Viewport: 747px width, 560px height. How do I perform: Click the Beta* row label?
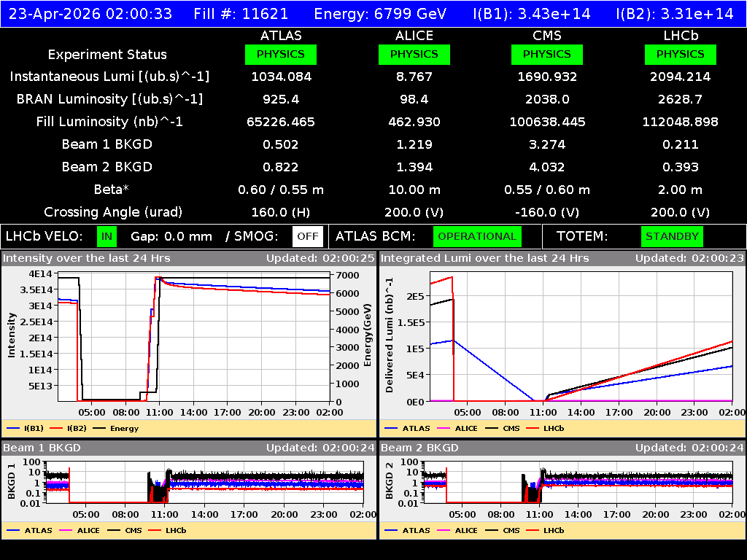(x=112, y=190)
